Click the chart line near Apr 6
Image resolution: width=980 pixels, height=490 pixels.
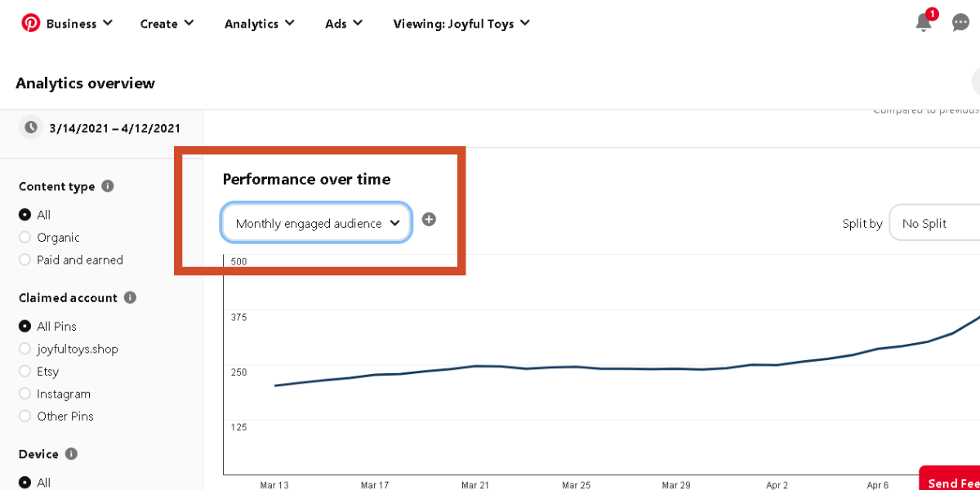pos(878,349)
